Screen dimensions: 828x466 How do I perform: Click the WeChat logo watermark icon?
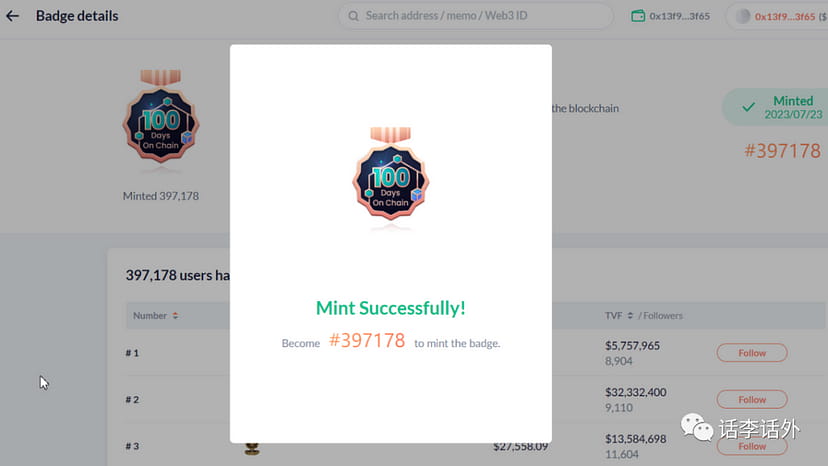coord(697,427)
